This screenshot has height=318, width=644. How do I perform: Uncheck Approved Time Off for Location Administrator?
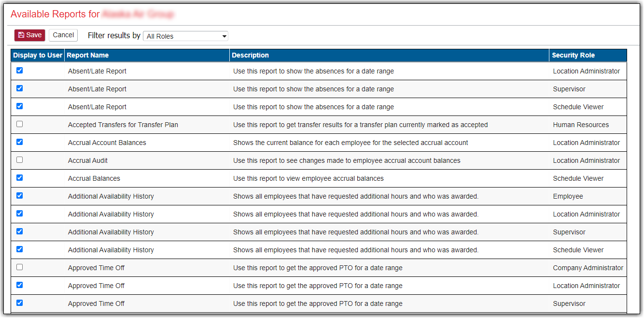19,285
